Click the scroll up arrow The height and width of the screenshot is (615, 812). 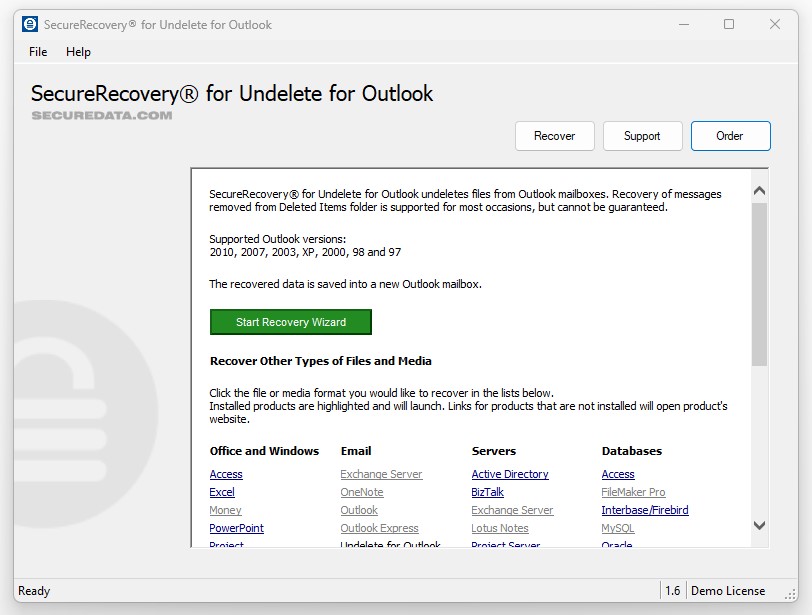[759, 191]
